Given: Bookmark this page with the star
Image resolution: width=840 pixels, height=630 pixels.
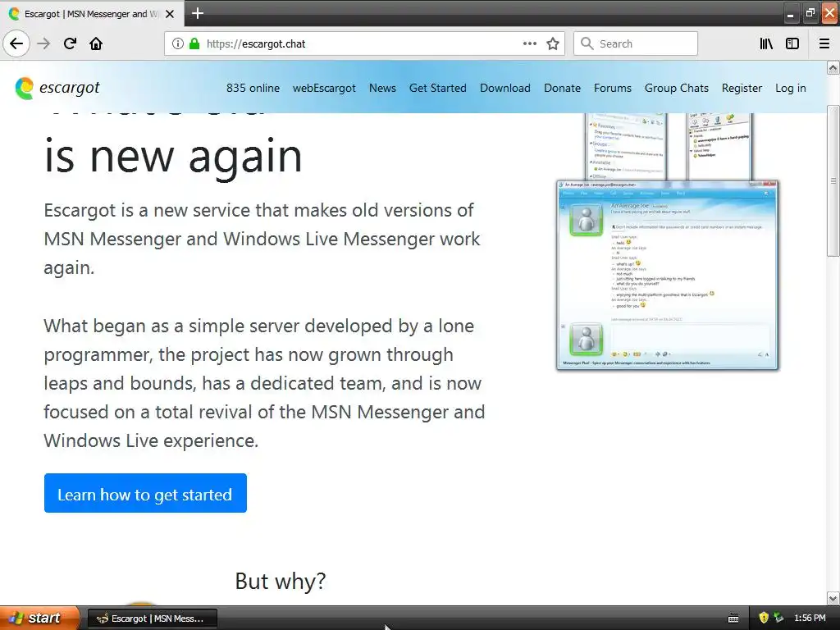Looking at the screenshot, I should [553, 43].
